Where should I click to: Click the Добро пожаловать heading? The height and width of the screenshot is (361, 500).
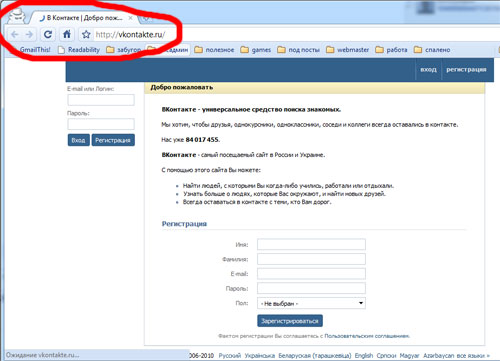(x=182, y=87)
